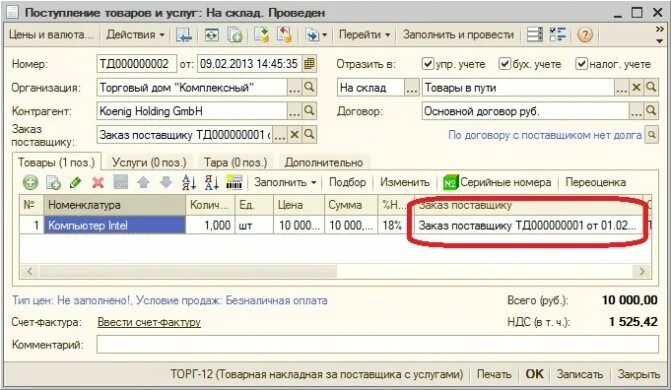
Task: Click the enter-based-on icon with green arrow
Action: coord(261,35)
